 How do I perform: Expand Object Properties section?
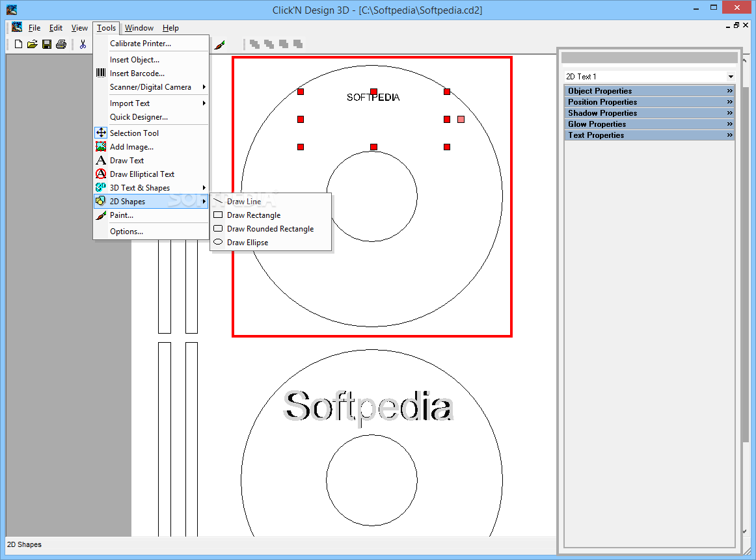pyautogui.click(x=649, y=90)
